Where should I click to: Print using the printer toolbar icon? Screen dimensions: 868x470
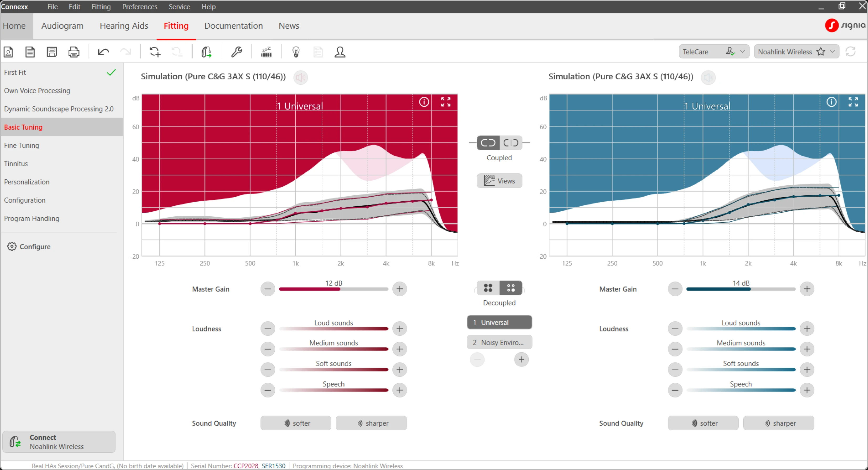[x=74, y=52]
